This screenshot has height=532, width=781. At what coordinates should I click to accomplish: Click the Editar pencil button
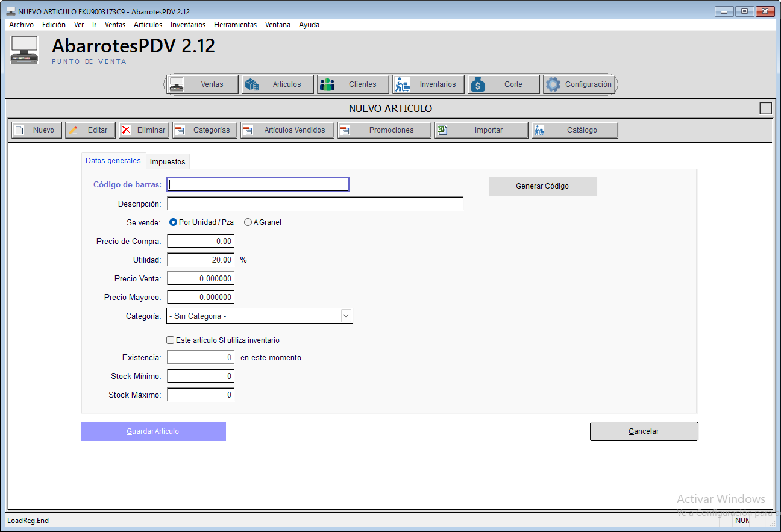90,130
